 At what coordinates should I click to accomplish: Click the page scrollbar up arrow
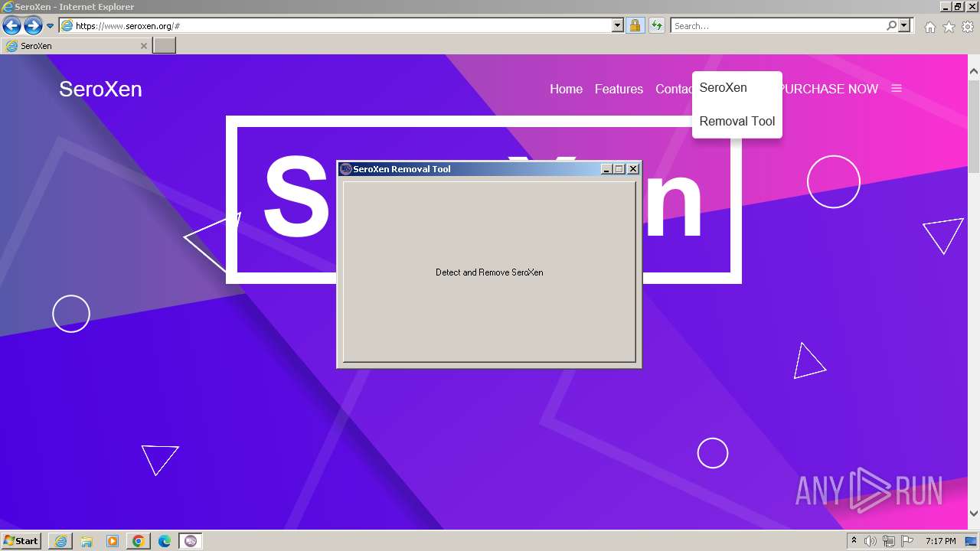click(x=974, y=72)
